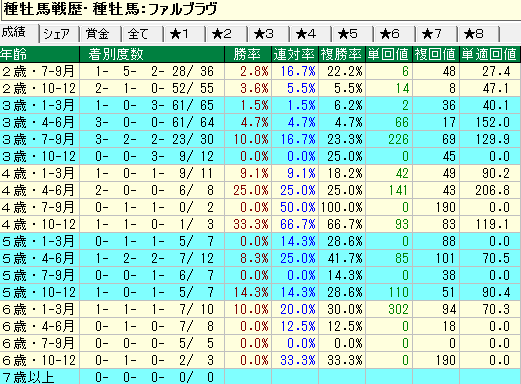Select the 4歳・1-3月 row label
Image resolution: width=521 pixels, height=384 pixels.
coord(39,173)
